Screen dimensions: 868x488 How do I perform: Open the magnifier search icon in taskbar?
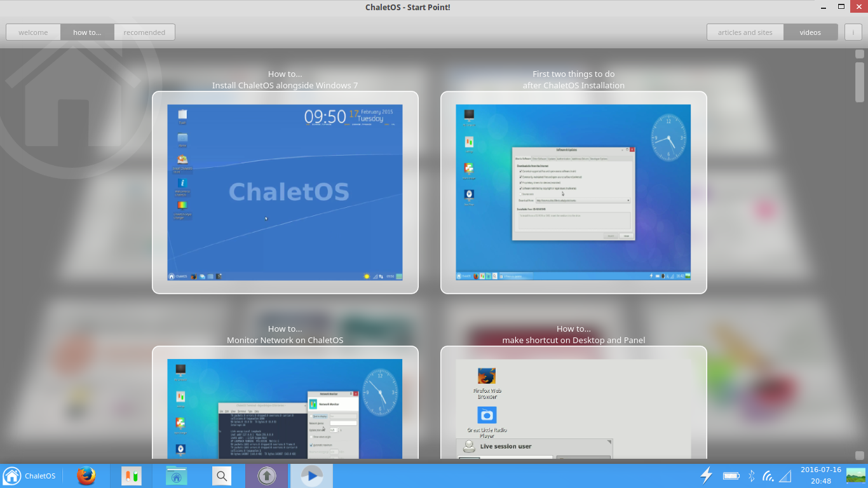[221, 476]
